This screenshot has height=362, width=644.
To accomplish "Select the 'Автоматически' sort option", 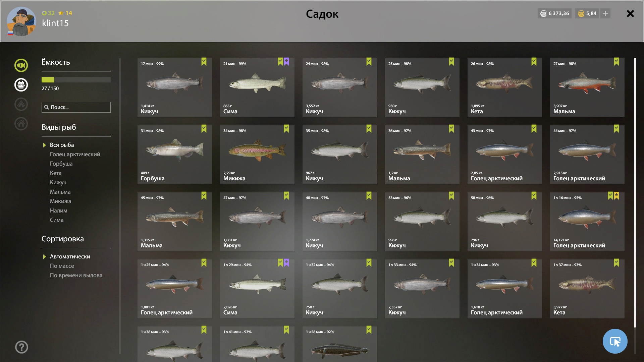I will point(70,256).
